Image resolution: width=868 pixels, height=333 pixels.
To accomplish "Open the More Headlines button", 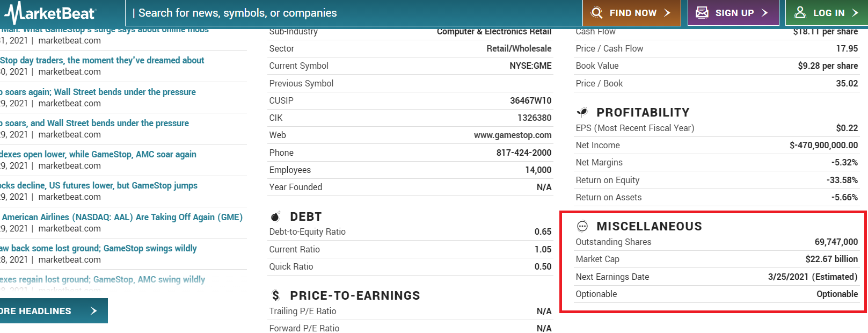I will click(54, 311).
